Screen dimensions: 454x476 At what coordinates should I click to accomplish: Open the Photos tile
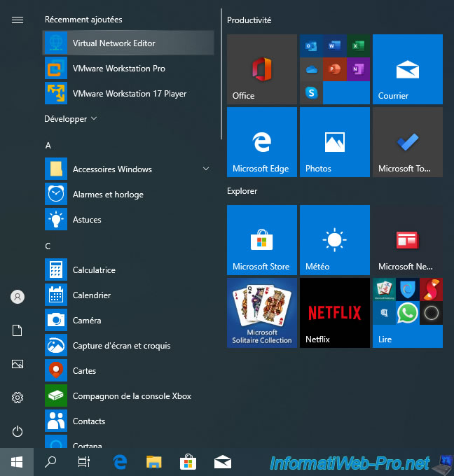335,142
